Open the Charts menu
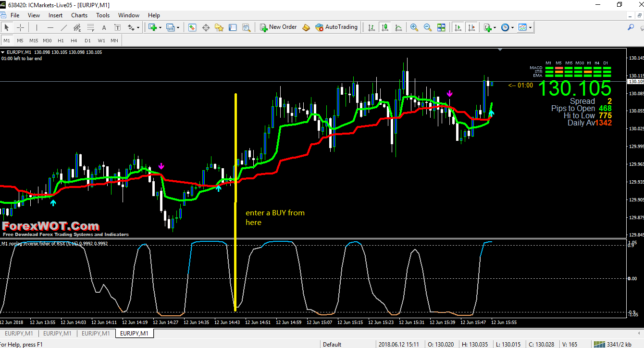 click(x=79, y=15)
